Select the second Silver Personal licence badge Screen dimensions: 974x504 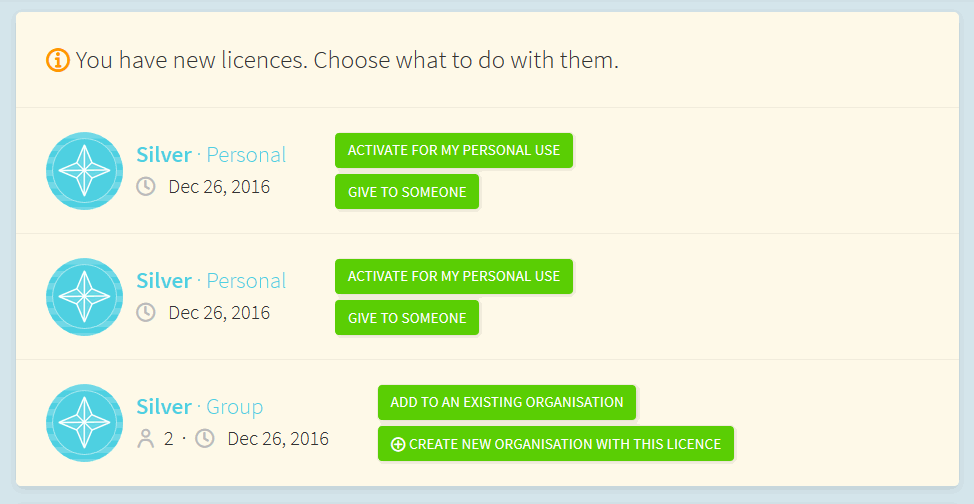84,297
